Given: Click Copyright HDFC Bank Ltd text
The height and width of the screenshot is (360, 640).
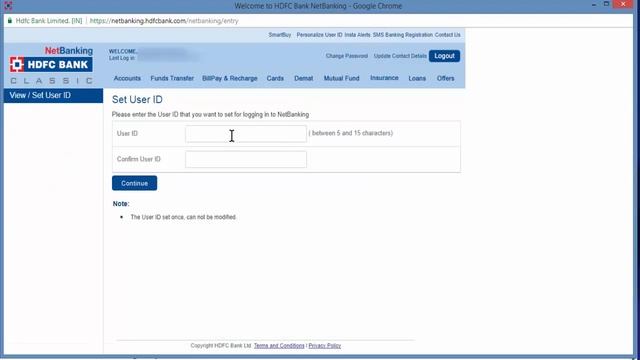Looking at the screenshot, I should click(221, 346).
